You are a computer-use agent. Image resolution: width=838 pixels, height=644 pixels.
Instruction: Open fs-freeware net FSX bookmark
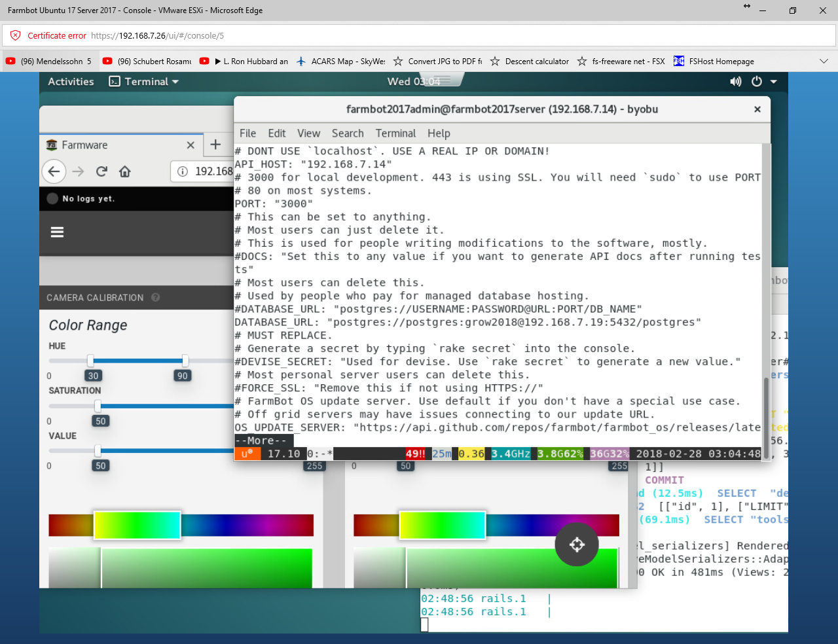[x=621, y=61]
